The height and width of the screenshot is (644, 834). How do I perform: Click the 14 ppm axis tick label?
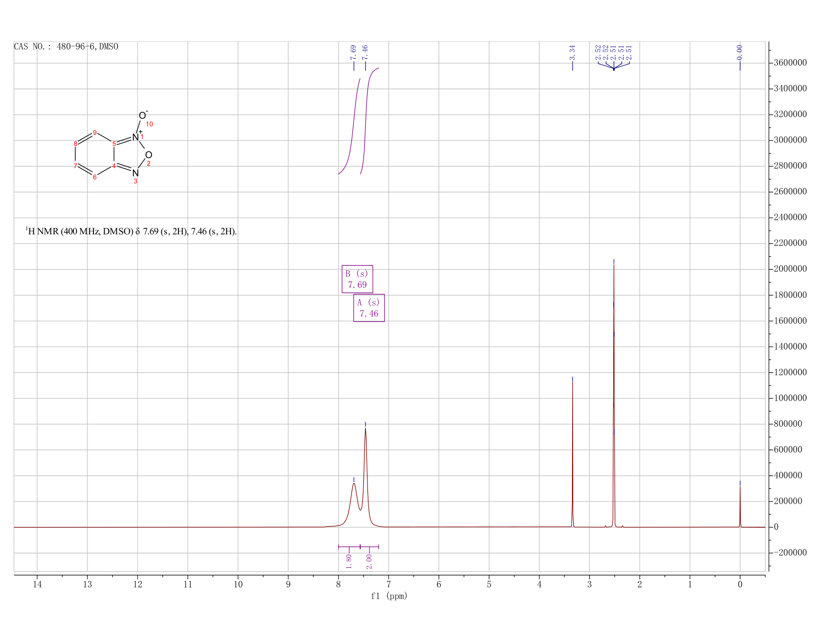pyautogui.click(x=37, y=585)
